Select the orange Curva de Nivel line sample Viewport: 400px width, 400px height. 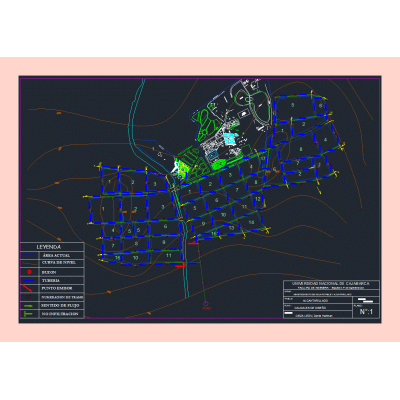(29, 264)
